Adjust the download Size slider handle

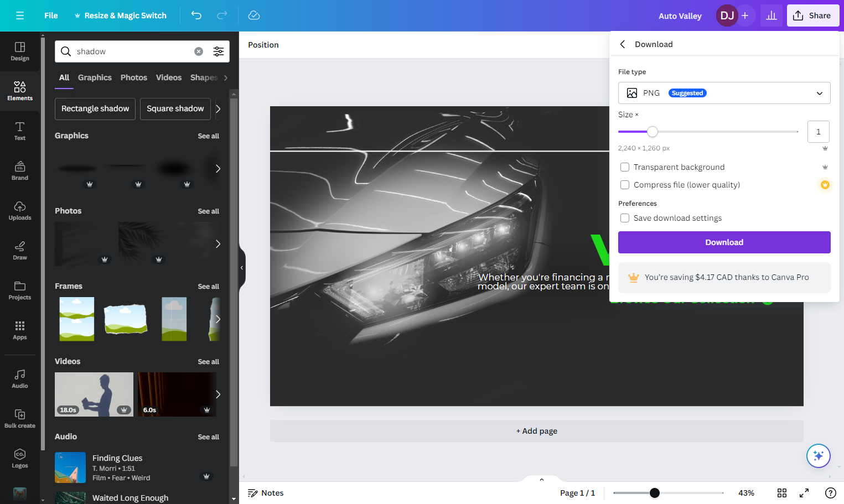[x=653, y=132]
